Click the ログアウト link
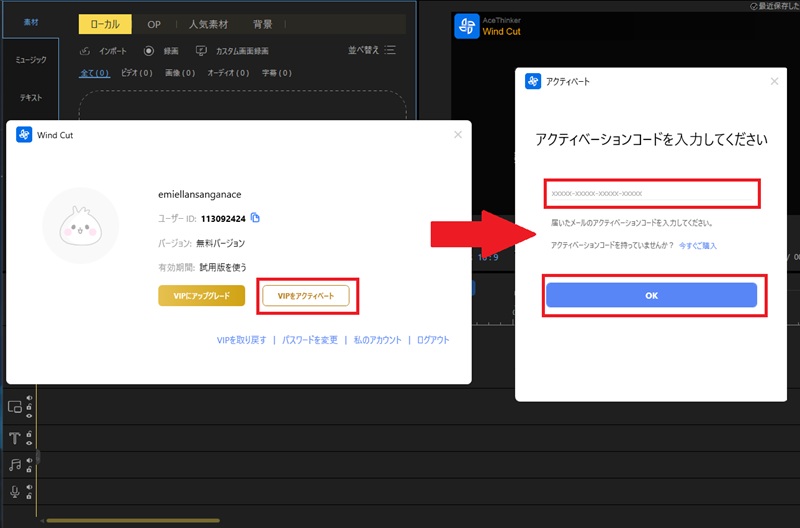 pyautogui.click(x=433, y=340)
